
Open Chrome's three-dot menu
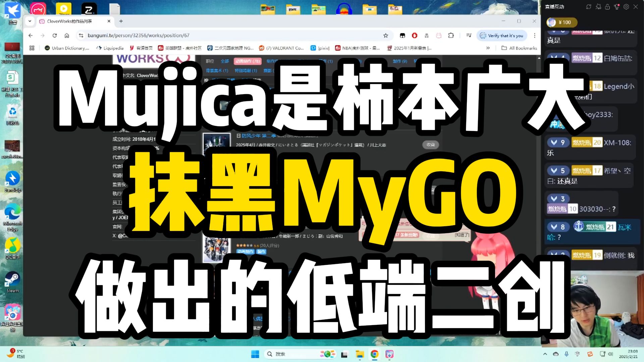point(535,36)
